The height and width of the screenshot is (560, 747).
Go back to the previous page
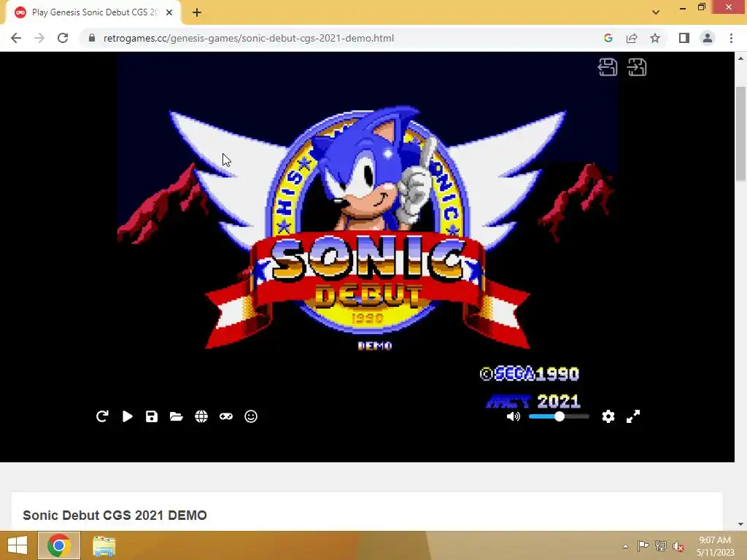(x=16, y=38)
